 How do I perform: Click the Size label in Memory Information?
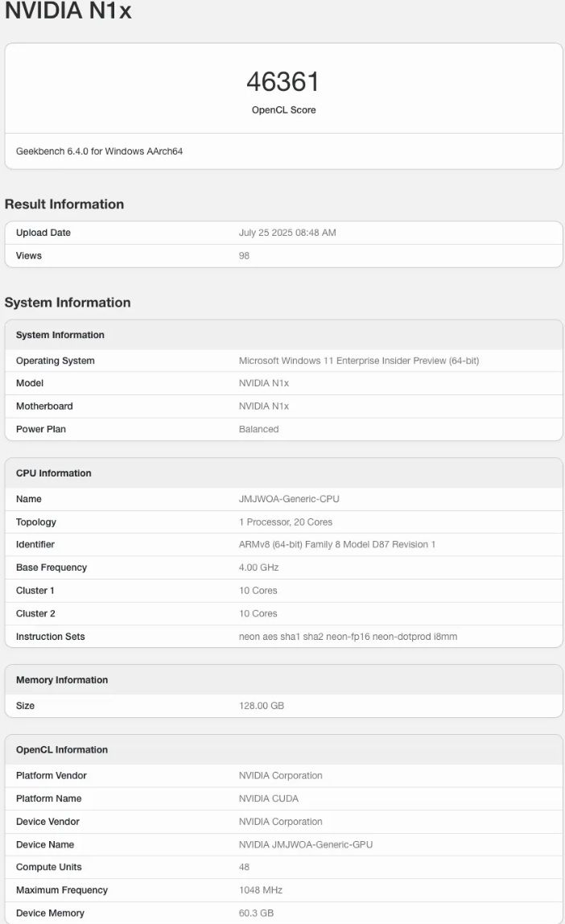pyautogui.click(x=25, y=706)
